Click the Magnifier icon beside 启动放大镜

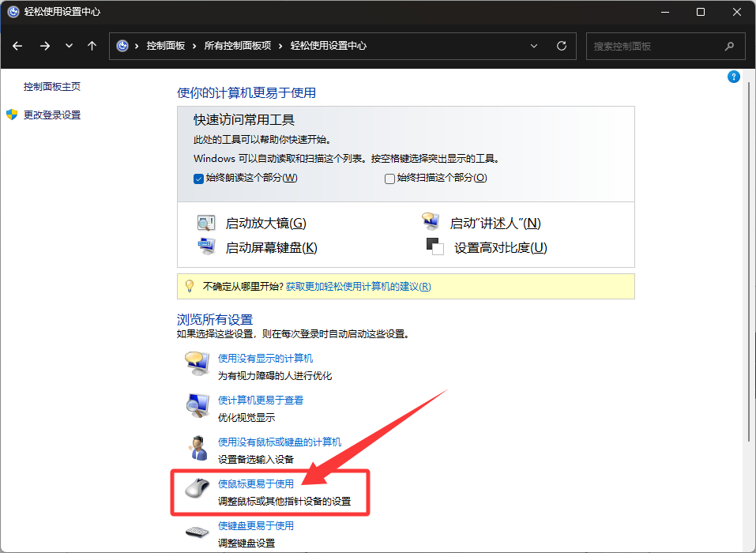coord(206,223)
